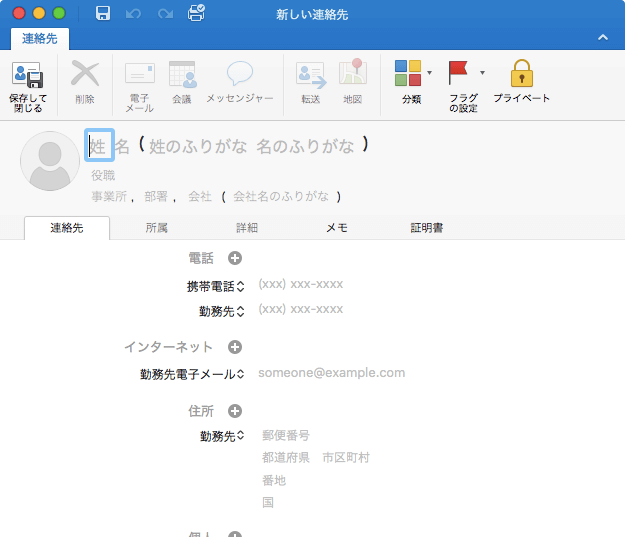Click the 名 (first name) field
This screenshot has width=625, height=537.
pyautogui.click(x=122, y=147)
